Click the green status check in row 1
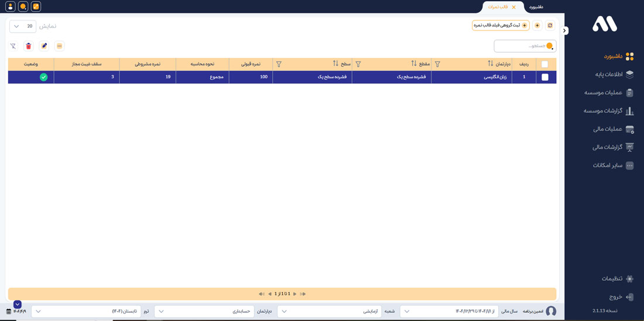This screenshot has width=644, height=321. (x=43, y=77)
